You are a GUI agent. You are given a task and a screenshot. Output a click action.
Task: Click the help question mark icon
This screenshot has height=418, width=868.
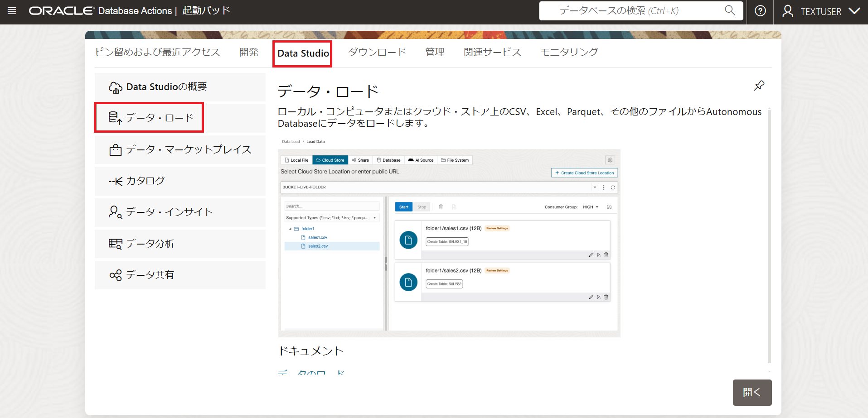[760, 11]
